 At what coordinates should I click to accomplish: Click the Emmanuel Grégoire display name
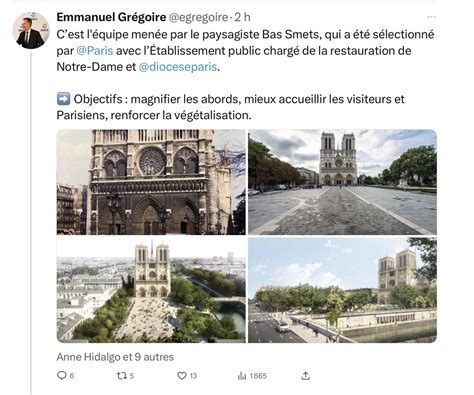(x=111, y=17)
